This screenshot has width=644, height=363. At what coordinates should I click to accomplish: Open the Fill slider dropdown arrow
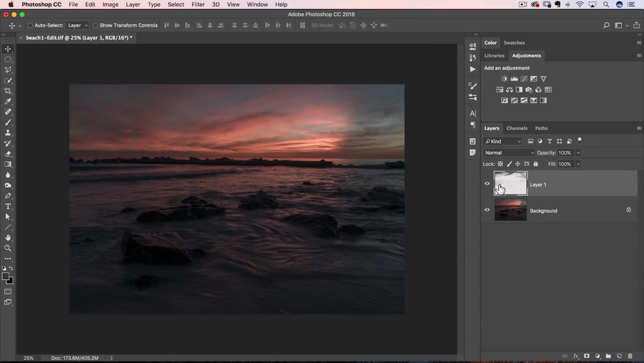pos(578,164)
